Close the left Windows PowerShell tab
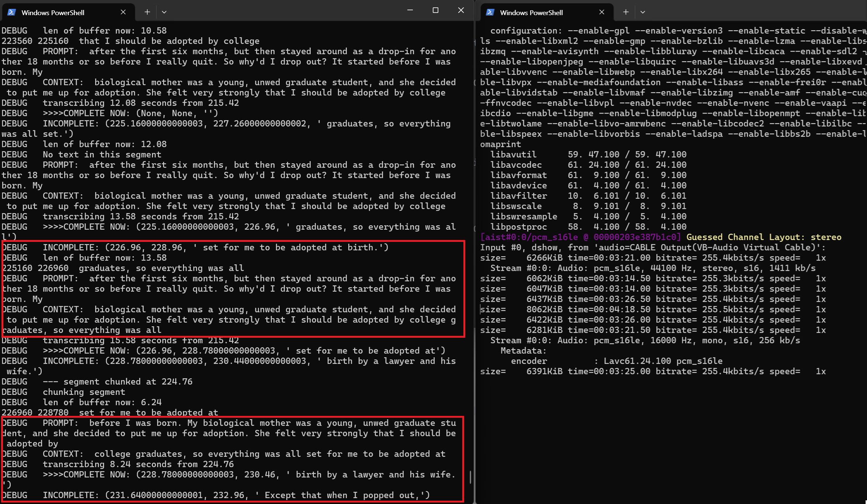Viewport: 867px width, 504px height. [x=123, y=12]
